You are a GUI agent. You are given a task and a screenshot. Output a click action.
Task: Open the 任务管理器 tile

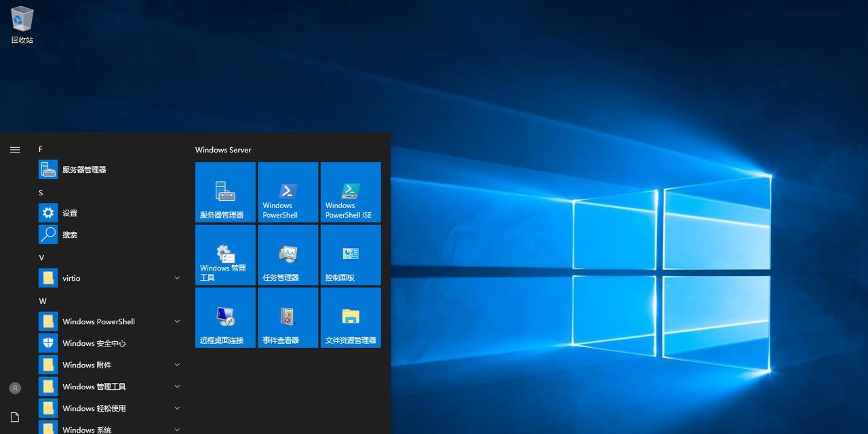[288, 255]
